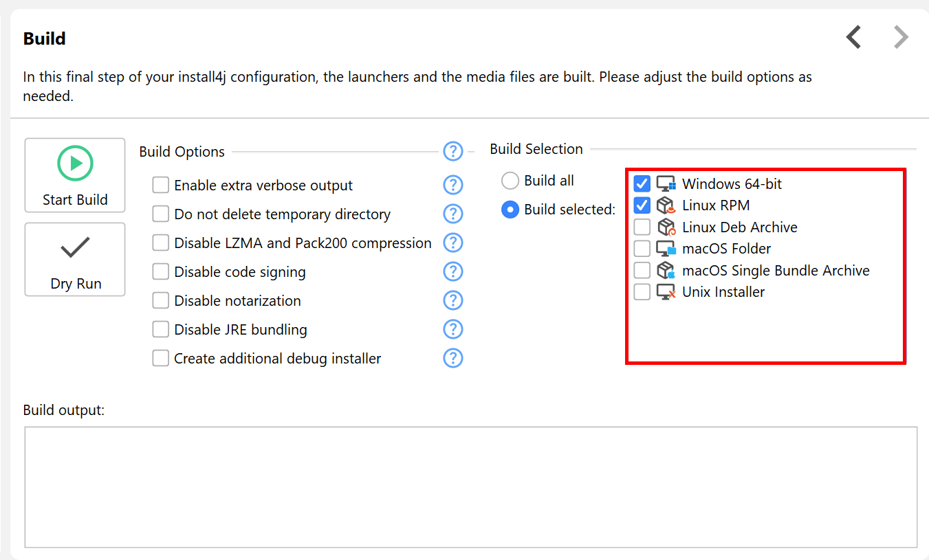Go to previous step with back arrow
The image size is (929, 560).
coord(853,37)
